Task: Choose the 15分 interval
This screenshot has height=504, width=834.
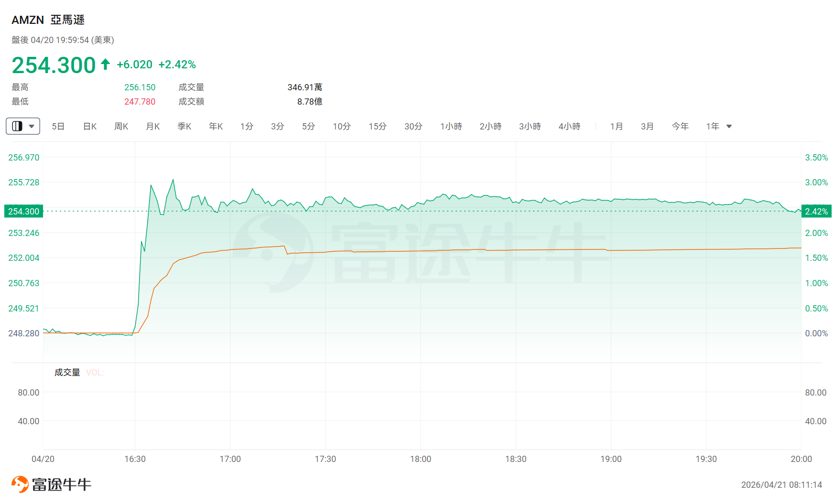Action: pos(378,127)
